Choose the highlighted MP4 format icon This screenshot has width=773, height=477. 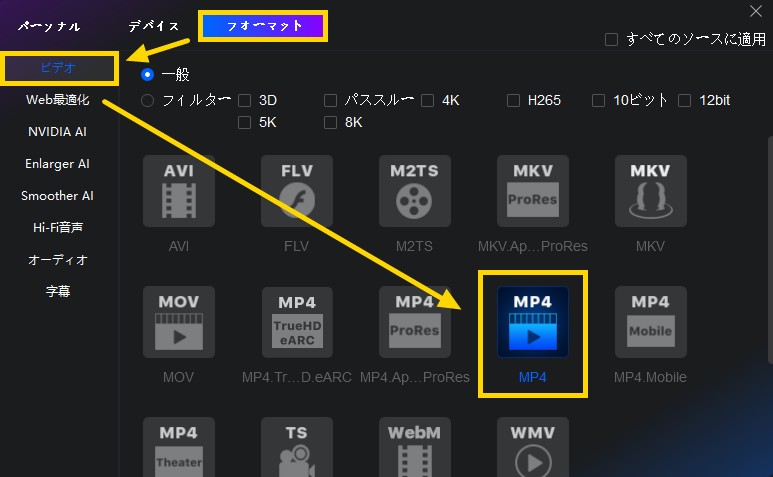coord(533,322)
